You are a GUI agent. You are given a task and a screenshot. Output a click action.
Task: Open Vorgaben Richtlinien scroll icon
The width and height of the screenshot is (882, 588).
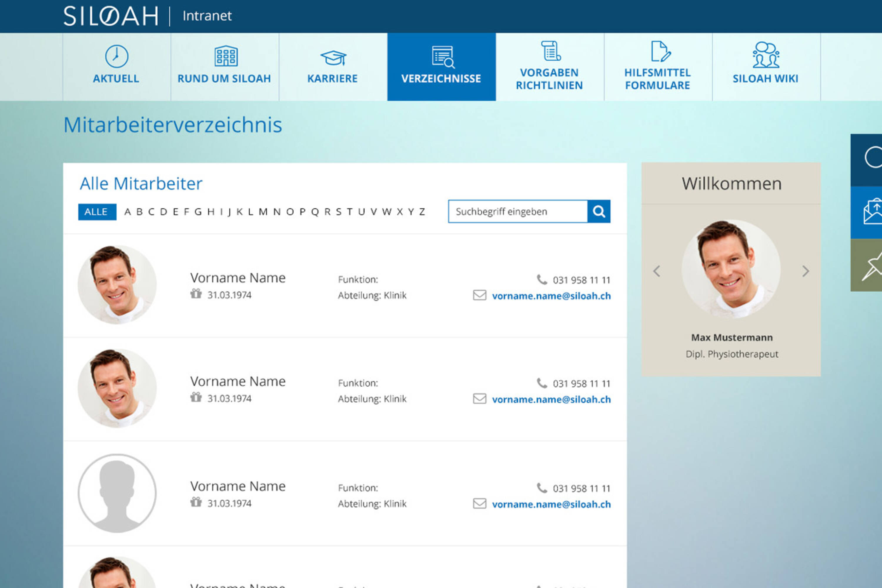tap(550, 51)
